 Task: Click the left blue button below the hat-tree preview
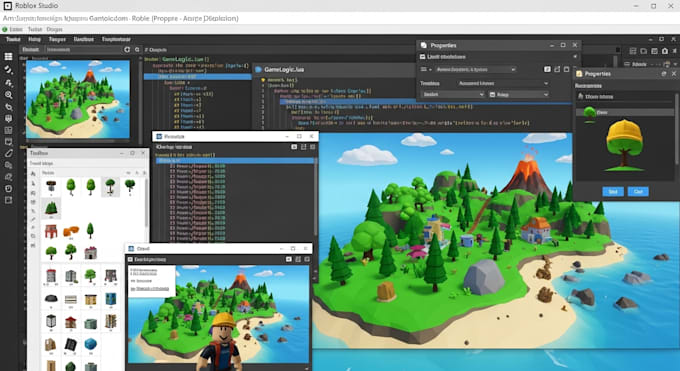click(613, 191)
